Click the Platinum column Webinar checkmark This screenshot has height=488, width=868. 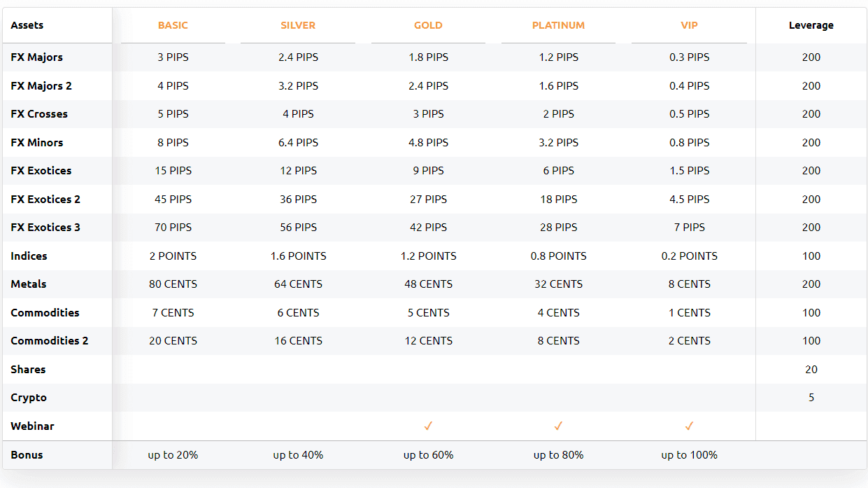pyautogui.click(x=558, y=426)
